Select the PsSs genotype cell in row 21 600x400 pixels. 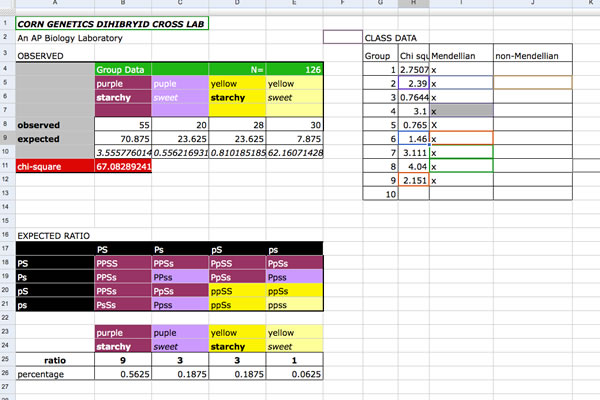click(123, 305)
